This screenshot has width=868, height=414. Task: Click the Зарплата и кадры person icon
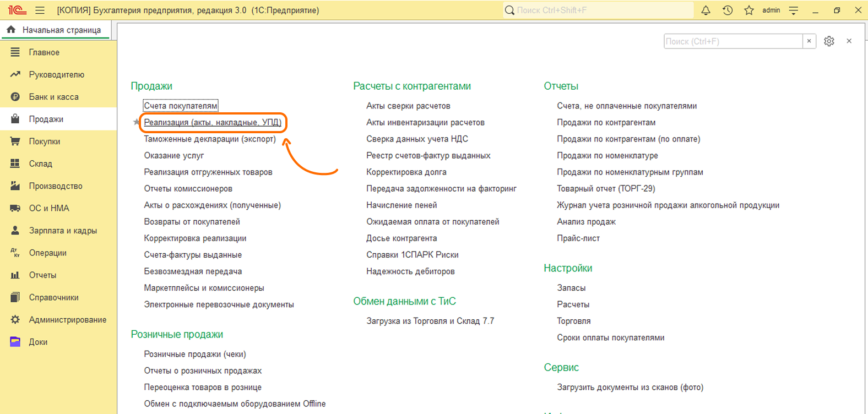15,231
